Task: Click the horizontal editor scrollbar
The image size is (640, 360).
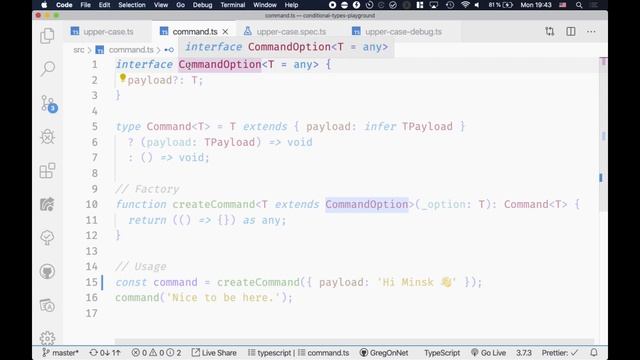Action: click(x=354, y=341)
